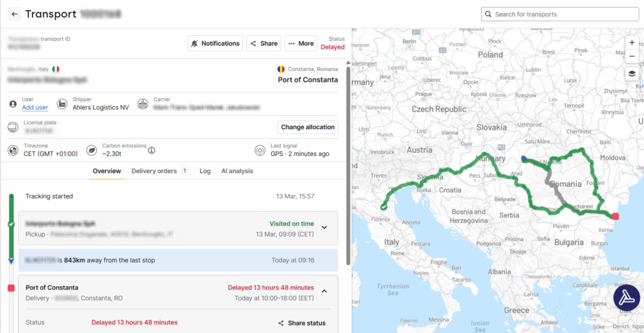Screen dimensions: 644x333
Task: Zoom out on the map
Action: 632,56
